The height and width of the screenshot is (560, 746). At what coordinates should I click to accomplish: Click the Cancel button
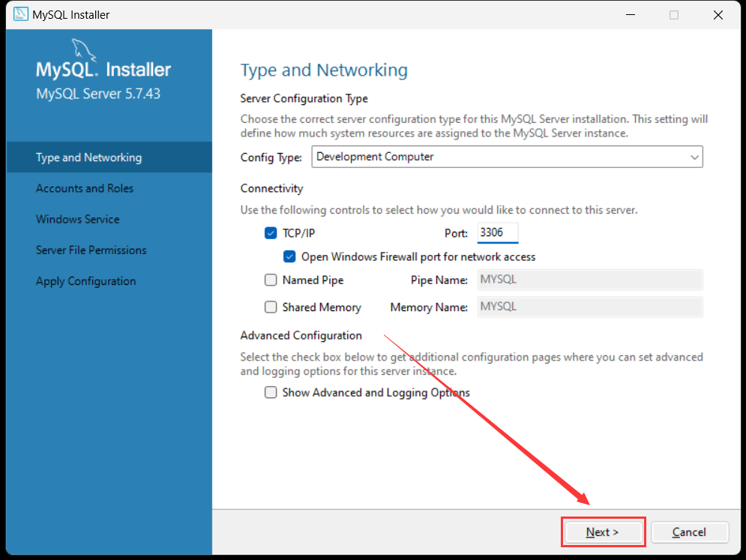689,532
